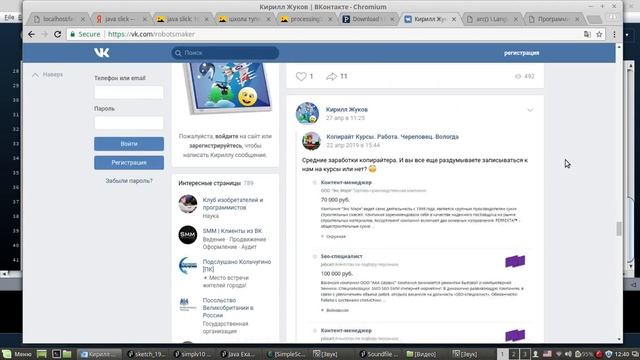Viewport: 640px width, 360px height.
Task: Click Интересные страницы heading
Action: click(x=209, y=183)
